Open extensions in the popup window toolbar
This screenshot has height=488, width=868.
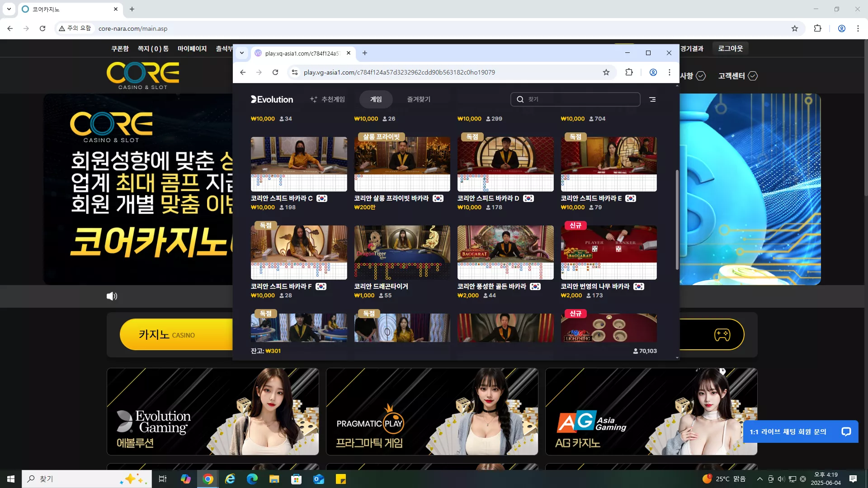[x=629, y=72]
